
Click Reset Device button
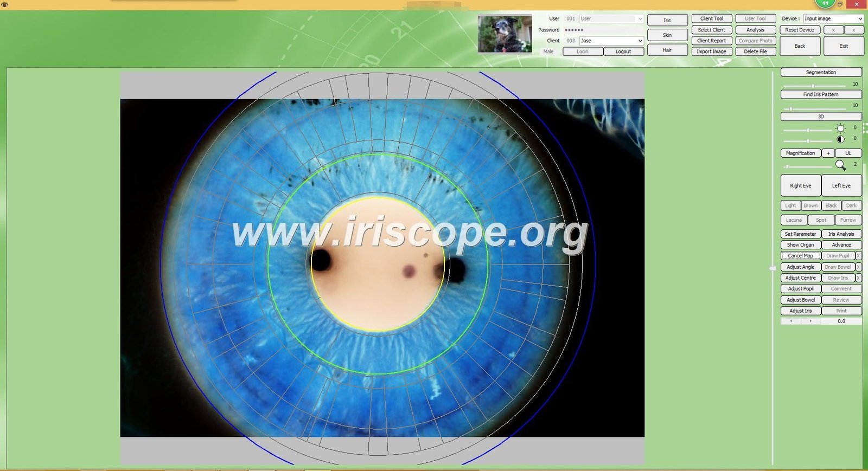800,30
